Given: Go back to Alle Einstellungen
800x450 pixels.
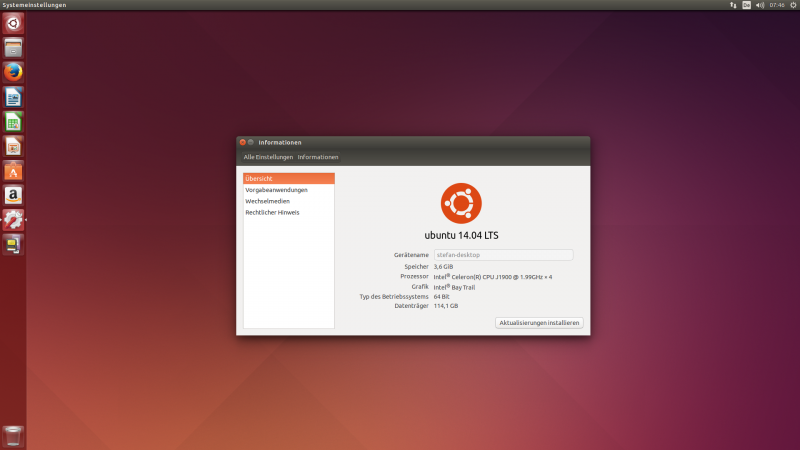Looking at the screenshot, I should 268,157.
